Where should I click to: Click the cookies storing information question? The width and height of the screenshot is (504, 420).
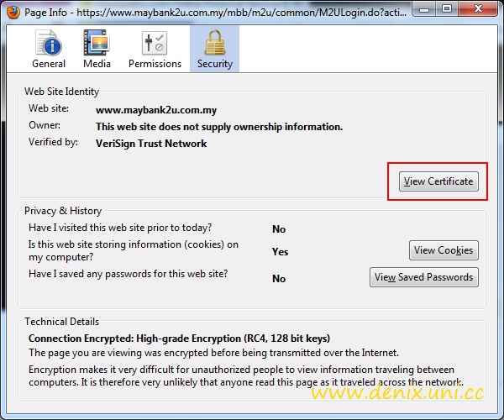click(134, 250)
